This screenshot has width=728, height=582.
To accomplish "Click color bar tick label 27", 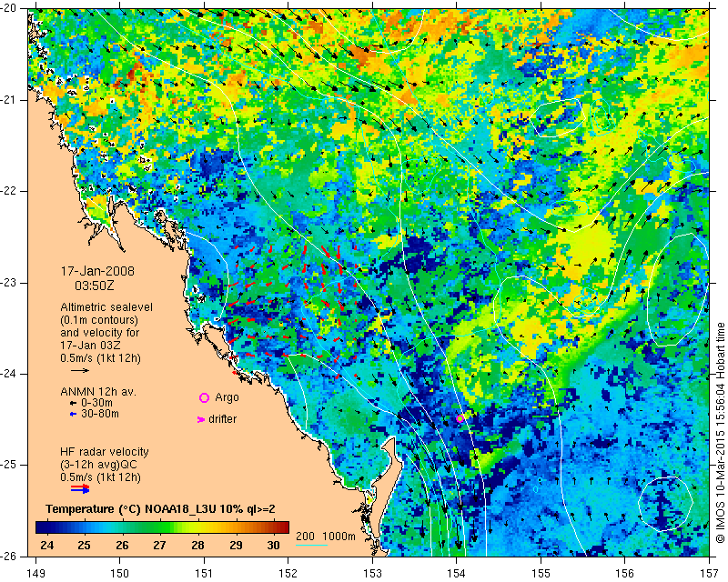I will (x=160, y=545).
